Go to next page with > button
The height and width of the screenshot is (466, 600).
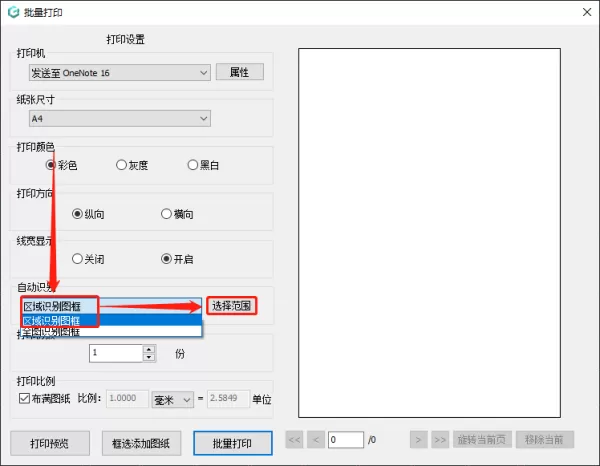coord(419,440)
